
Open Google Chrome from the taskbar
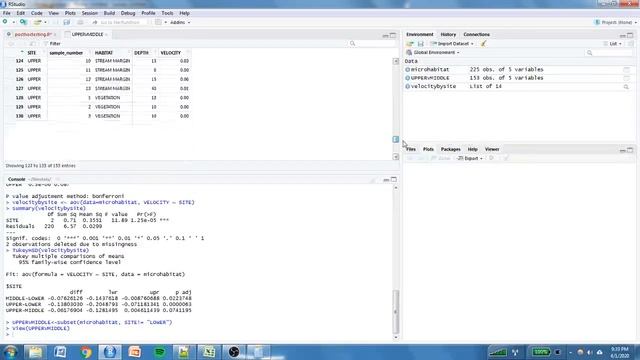click(85, 352)
